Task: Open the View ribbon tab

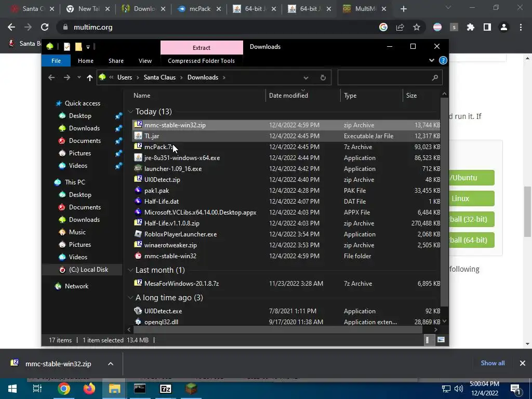Action: point(145,61)
